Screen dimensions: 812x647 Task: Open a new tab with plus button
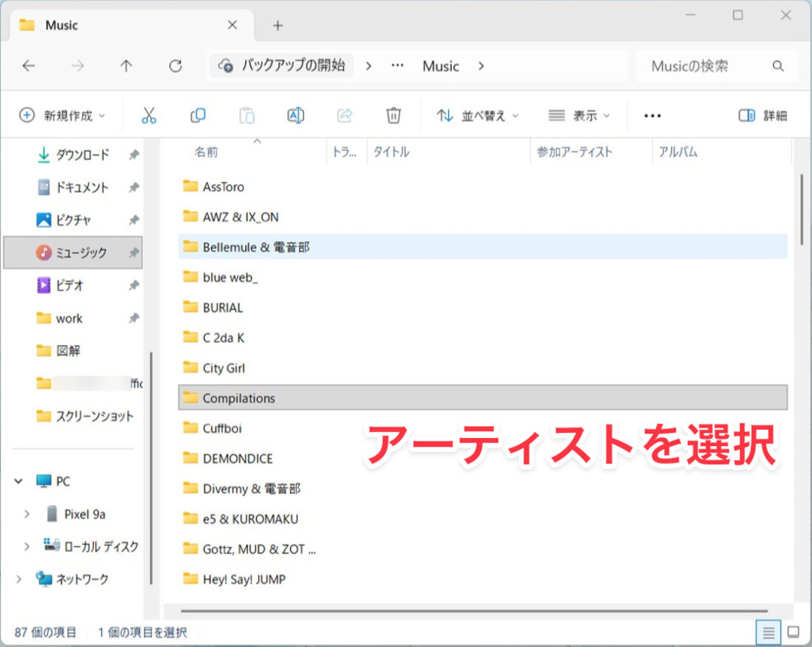pyautogui.click(x=278, y=25)
